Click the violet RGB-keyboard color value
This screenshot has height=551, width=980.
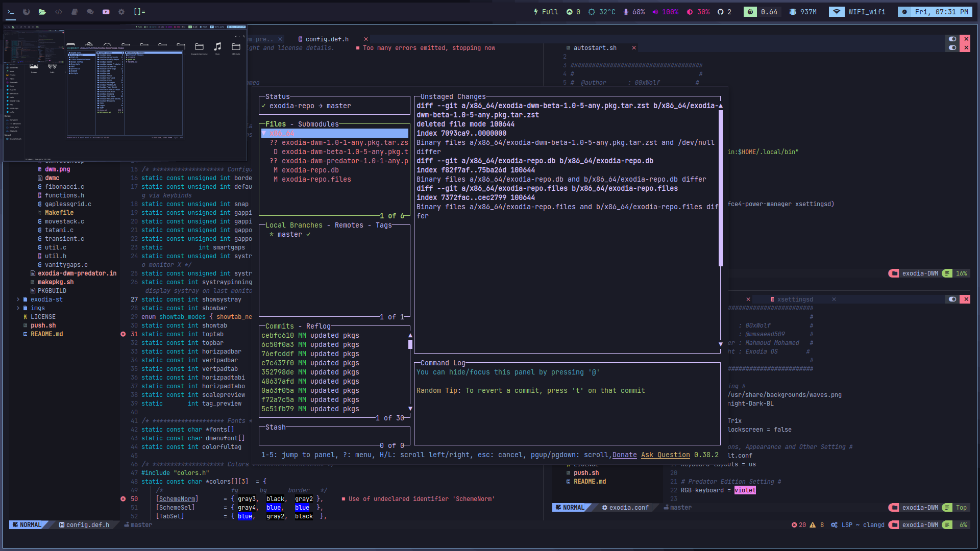[745, 490]
